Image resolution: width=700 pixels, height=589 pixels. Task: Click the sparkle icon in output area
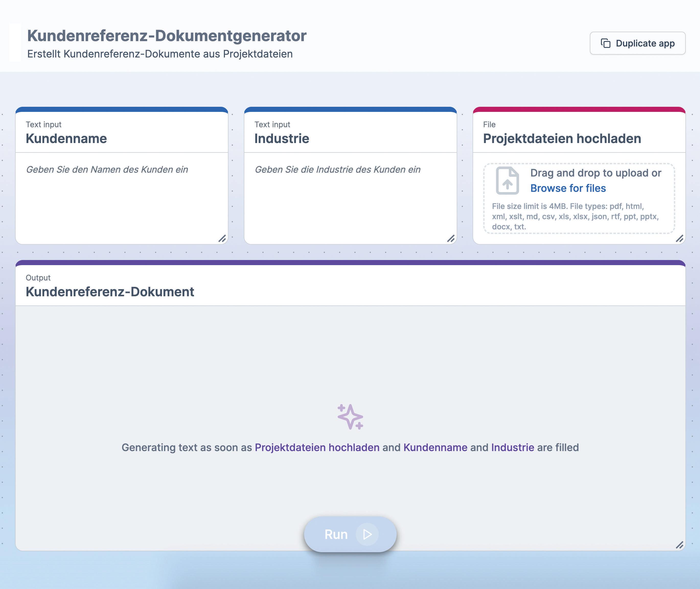click(350, 417)
